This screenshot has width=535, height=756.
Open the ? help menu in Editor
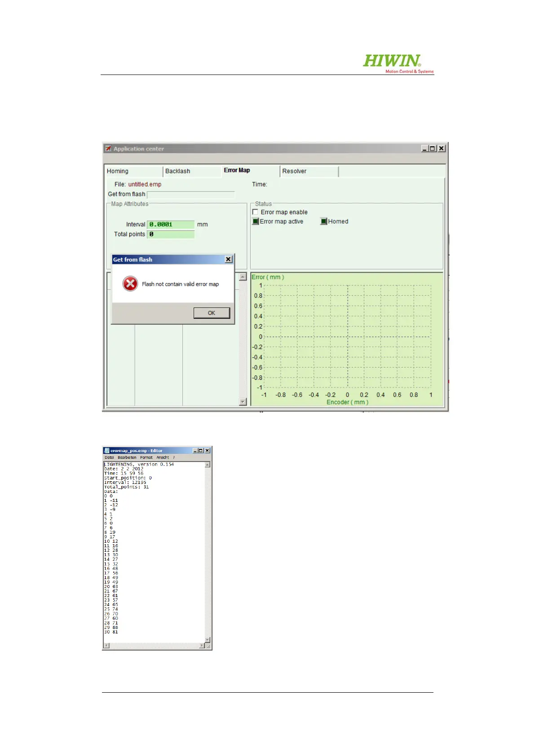coord(174,457)
